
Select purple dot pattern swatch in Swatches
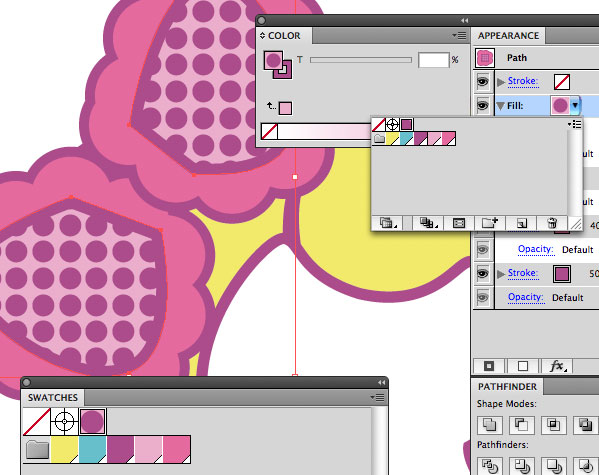(x=92, y=422)
